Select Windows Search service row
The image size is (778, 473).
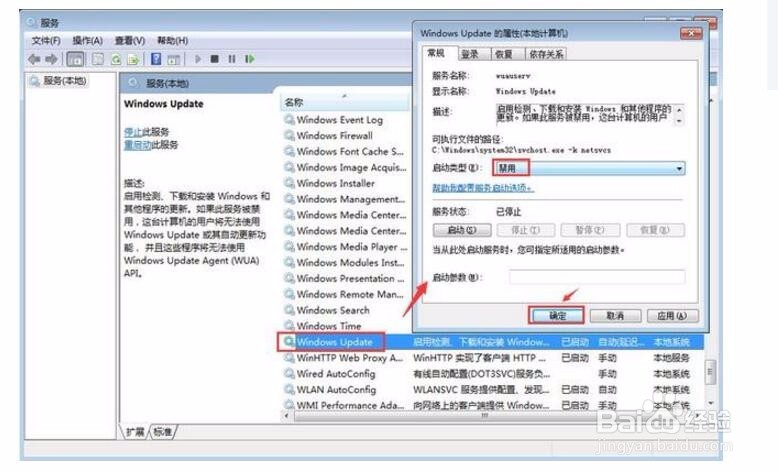click(333, 310)
